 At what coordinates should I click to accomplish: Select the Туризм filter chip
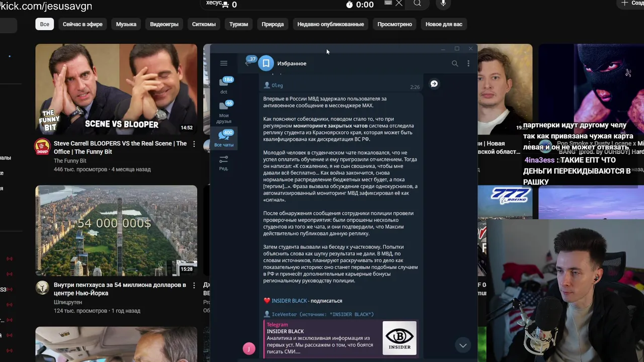(238, 24)
